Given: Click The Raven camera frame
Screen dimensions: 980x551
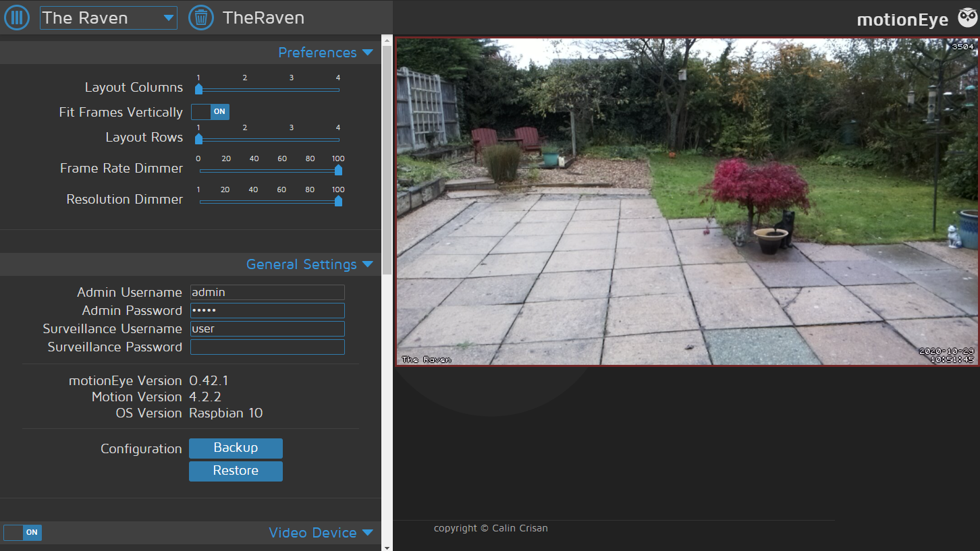Looking at the screenshot, I should point(687,202).
